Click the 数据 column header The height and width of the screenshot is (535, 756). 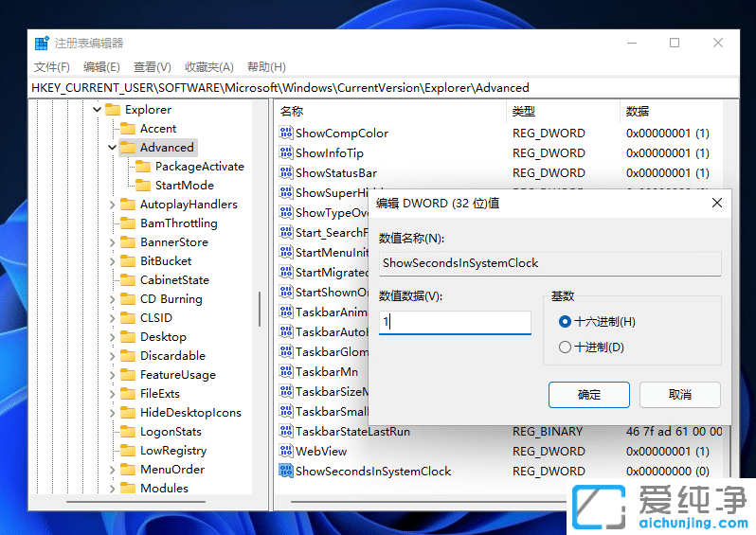coord(671,112)
